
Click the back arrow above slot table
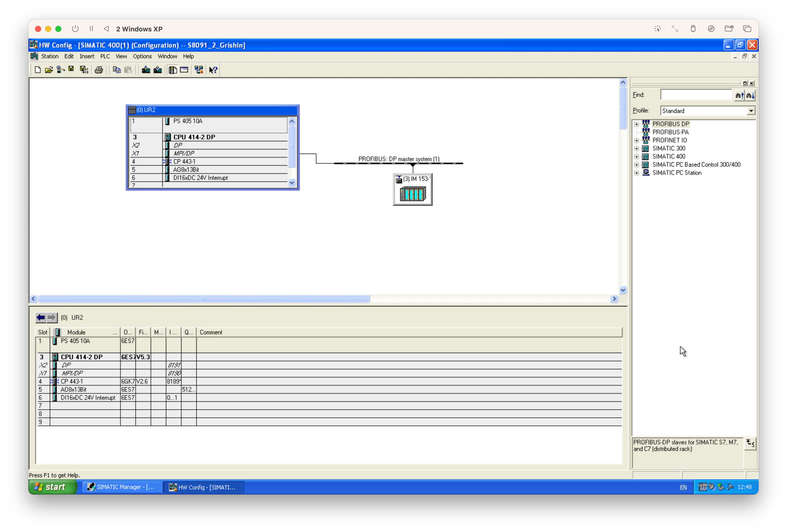coord(41,317)
